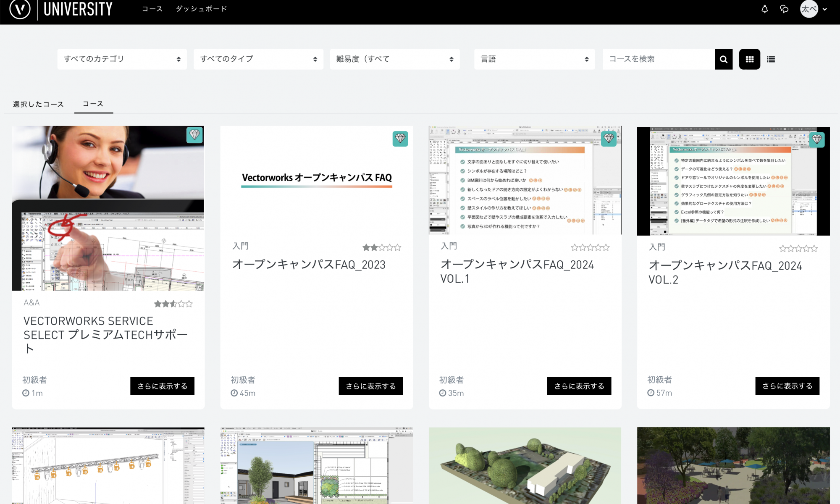Click 初級者 level on FAQ_2024 VOL.2 card
840x504 pixels.
(660, 380)
